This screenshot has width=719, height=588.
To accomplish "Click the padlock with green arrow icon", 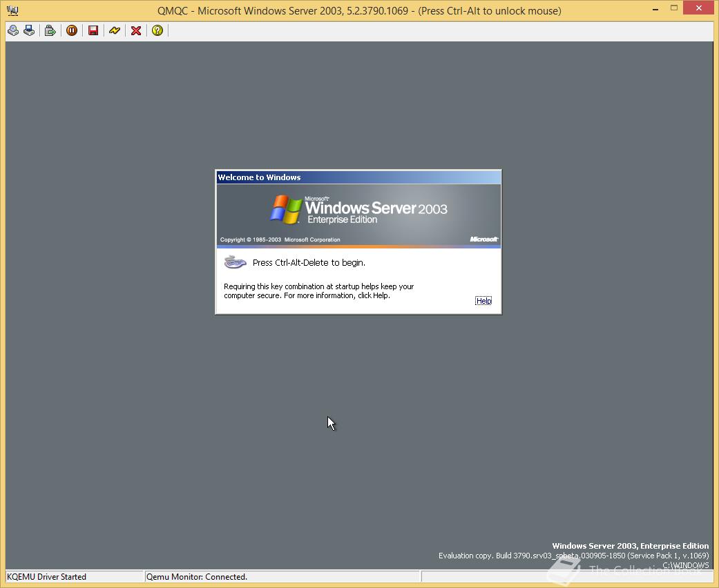I will 50,30.
